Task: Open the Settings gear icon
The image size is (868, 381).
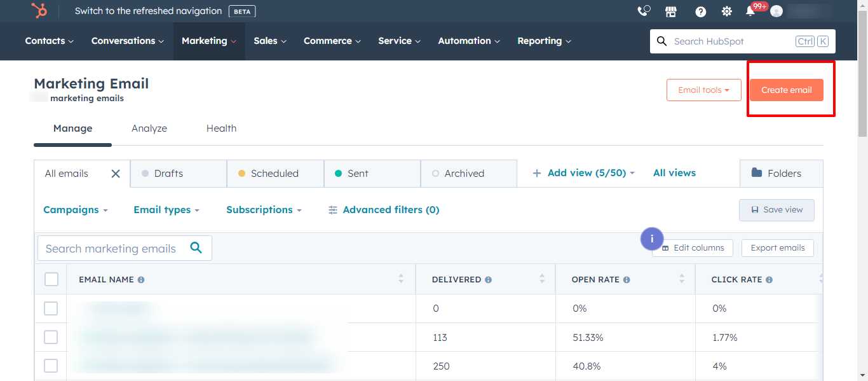Action: pos(727,11)
